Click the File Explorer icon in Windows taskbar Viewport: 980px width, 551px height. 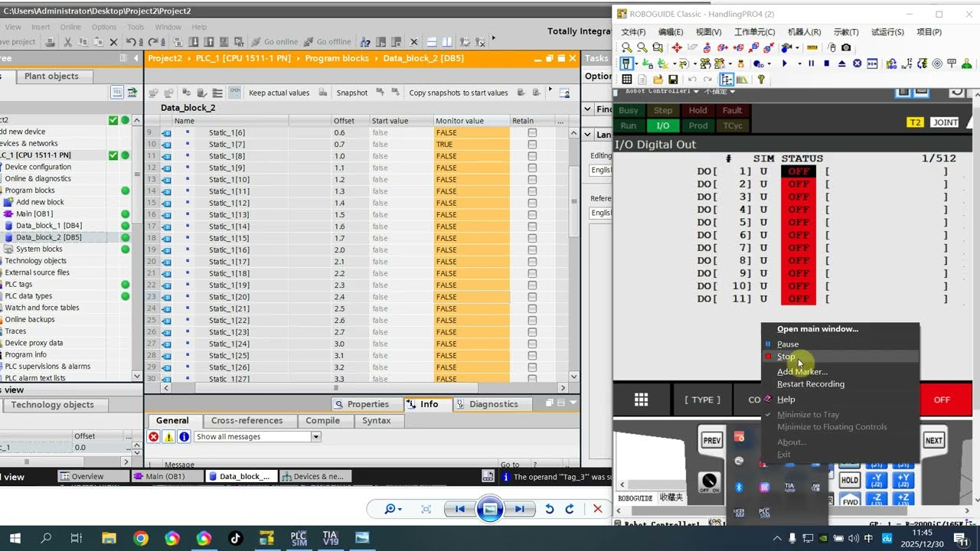tap(109, 538)
